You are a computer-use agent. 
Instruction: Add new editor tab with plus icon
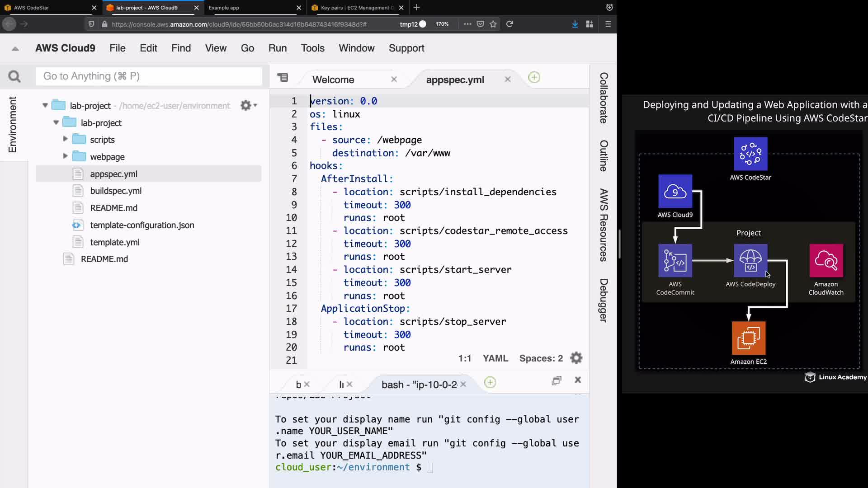(x=534, y=78)
